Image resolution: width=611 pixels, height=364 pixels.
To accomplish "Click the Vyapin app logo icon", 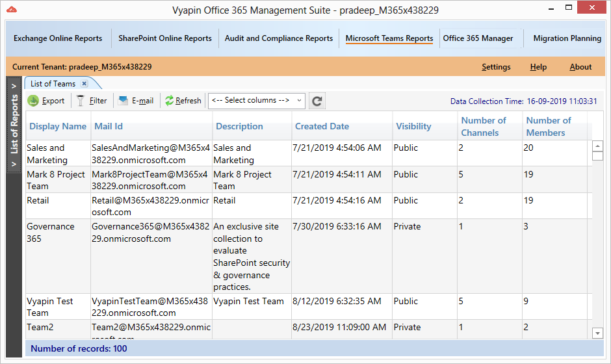I will pyautogui.click(x=10, y=10).
